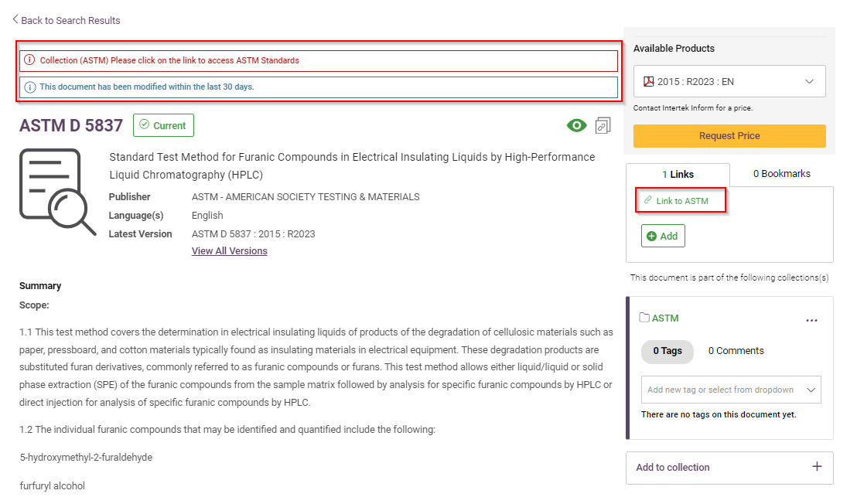The image size is (857, 504).
Task: Open the Link to ASTM link
Action: click(x=681, y=201)
